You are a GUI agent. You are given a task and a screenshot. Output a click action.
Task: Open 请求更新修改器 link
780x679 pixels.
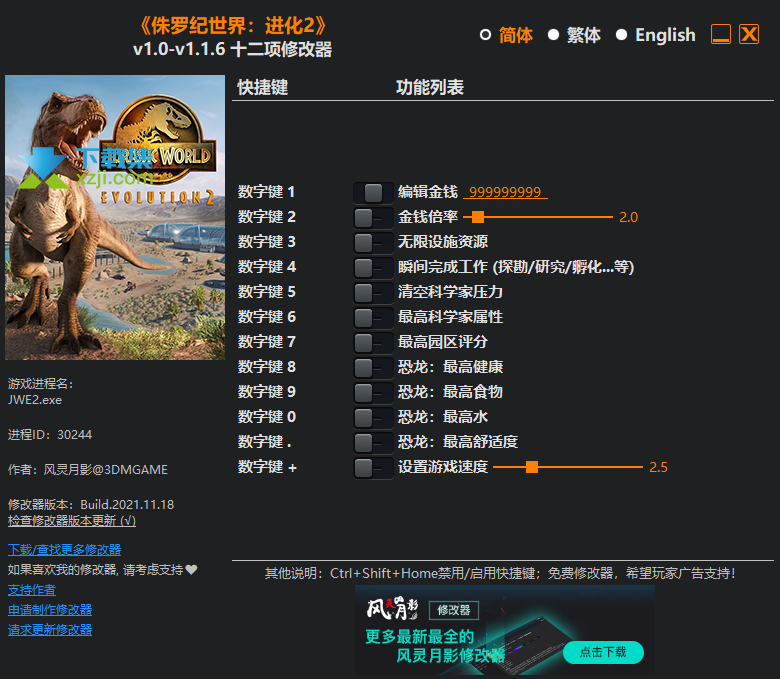point(50,630)
